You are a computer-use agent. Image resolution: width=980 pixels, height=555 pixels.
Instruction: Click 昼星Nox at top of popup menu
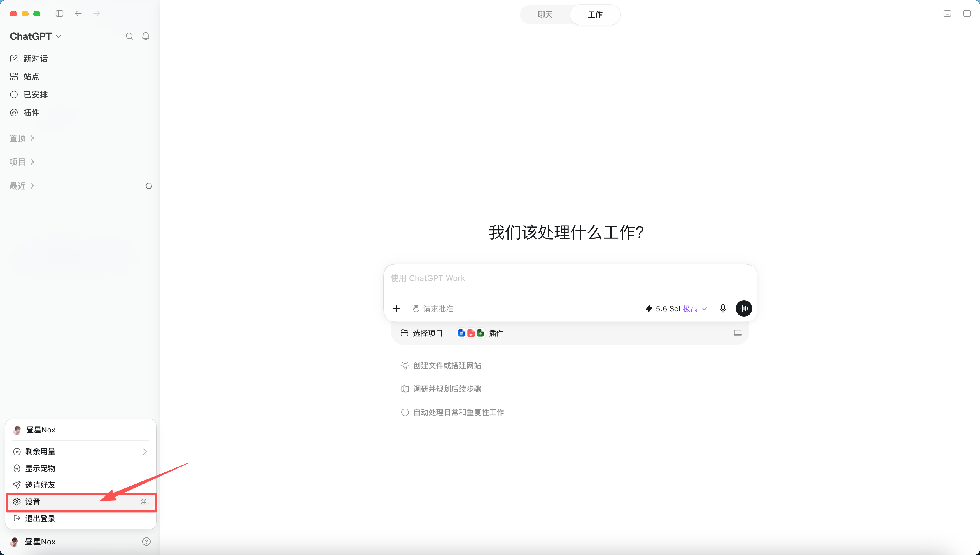point(81,430)
